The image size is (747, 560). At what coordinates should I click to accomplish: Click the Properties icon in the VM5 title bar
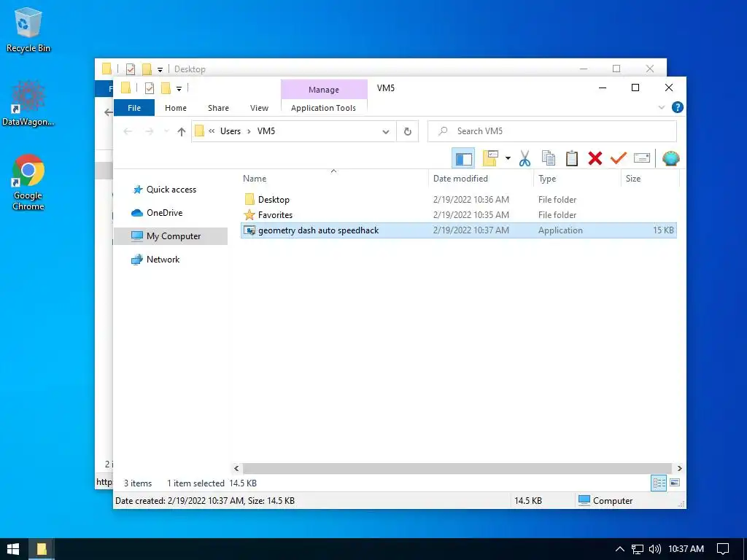(x=149, y=88)
